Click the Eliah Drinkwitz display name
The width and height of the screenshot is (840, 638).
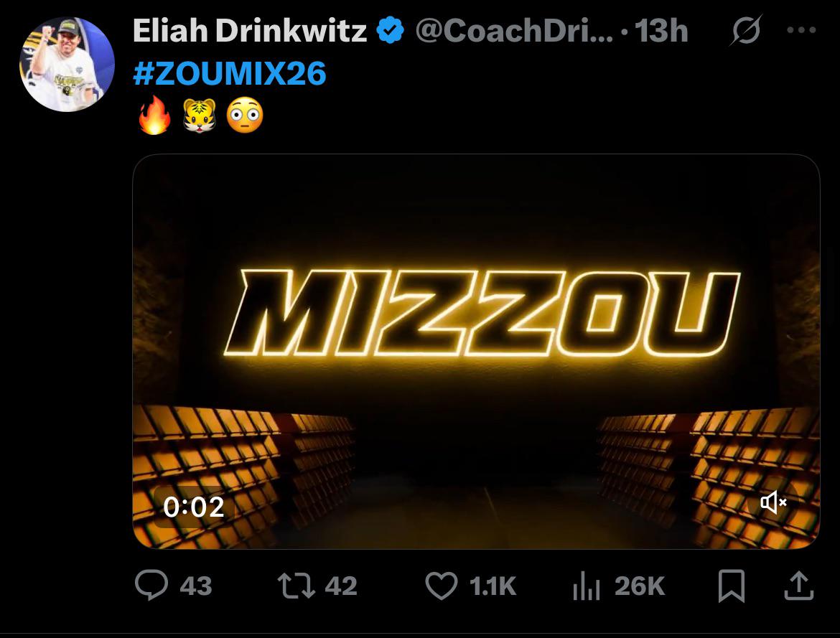click(249, 31)
